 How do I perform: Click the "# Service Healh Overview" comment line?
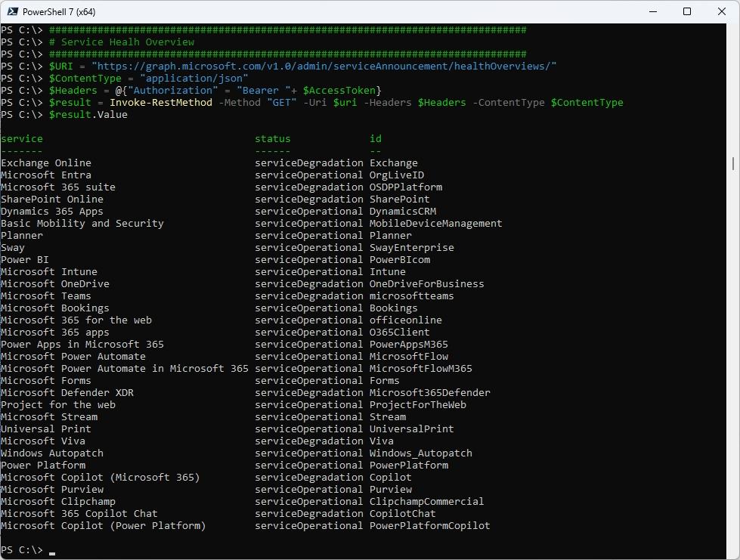coord(122,42)
